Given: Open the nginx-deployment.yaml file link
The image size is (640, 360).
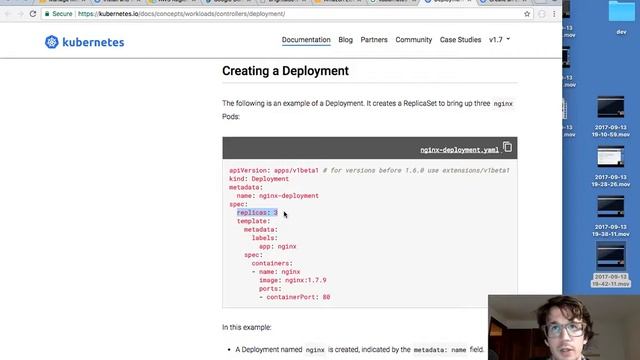Looking at the screenshot, I should click(x=460, y=150).
